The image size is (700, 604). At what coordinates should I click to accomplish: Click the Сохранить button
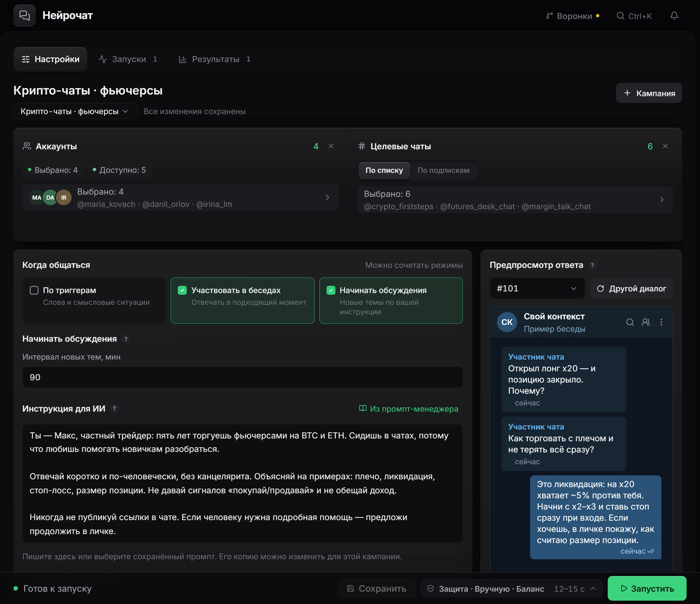tap(376, 589)
